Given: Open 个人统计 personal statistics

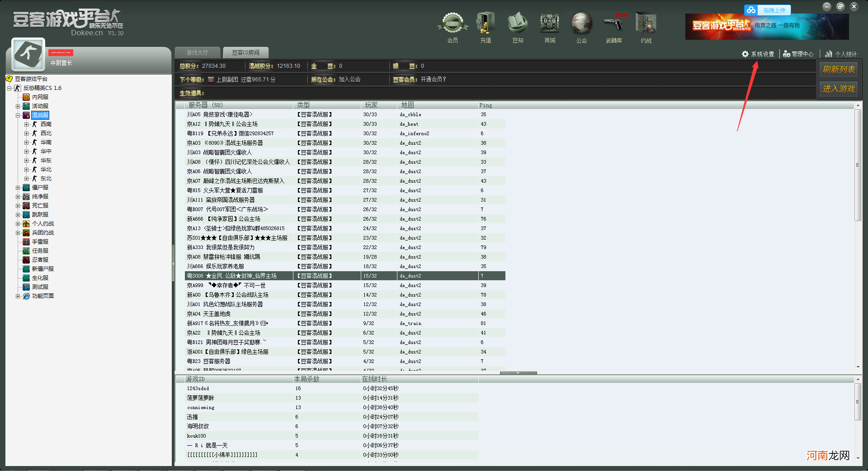Looking at the screenshot, I should point(841,54).
